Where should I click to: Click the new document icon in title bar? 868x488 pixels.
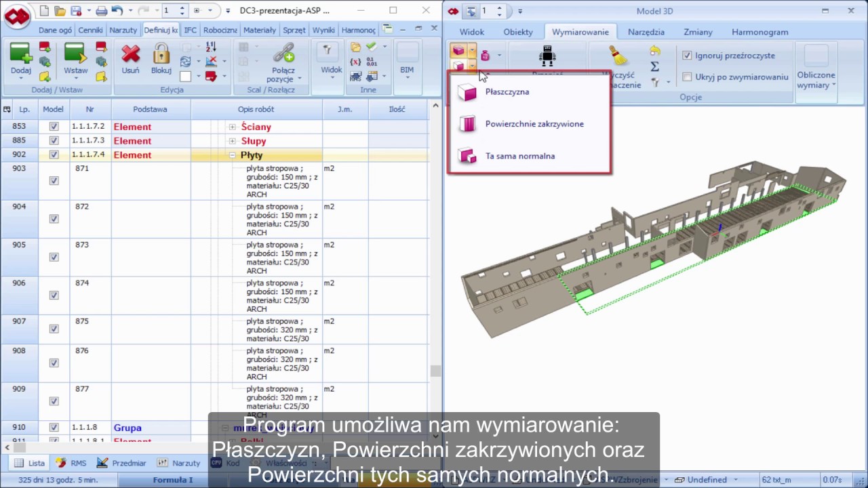(44, 11)
